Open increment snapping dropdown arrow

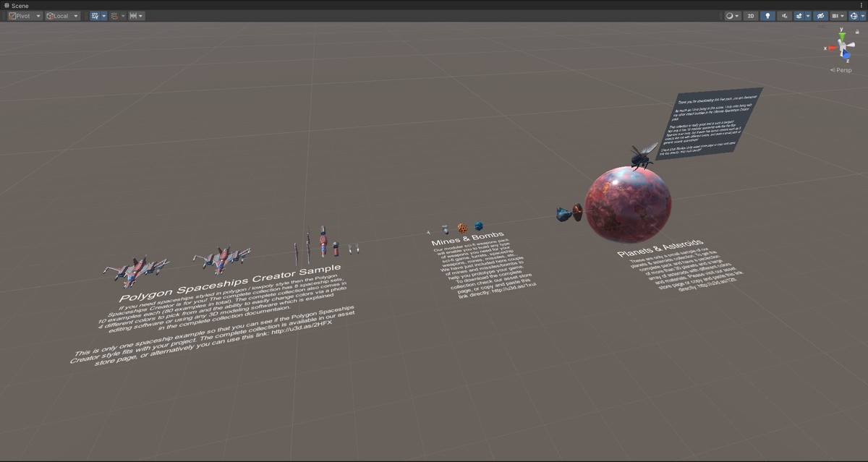[x=141, y=16]
